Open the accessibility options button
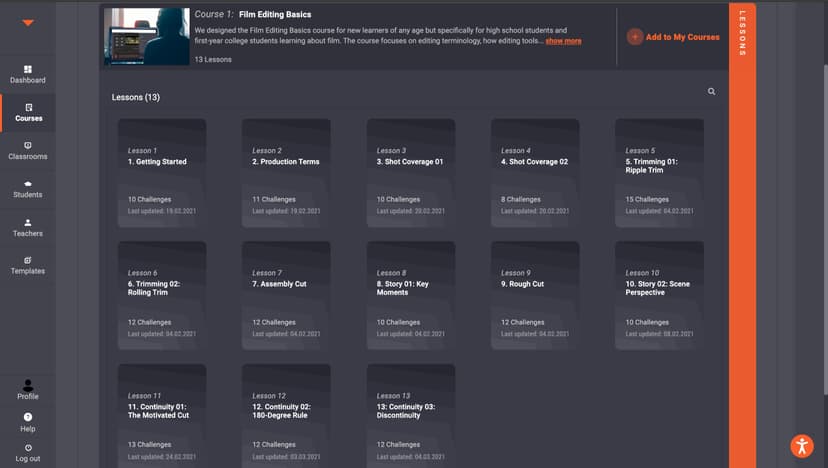This screenshot has width=828, height=468. [x=801, y=446]
